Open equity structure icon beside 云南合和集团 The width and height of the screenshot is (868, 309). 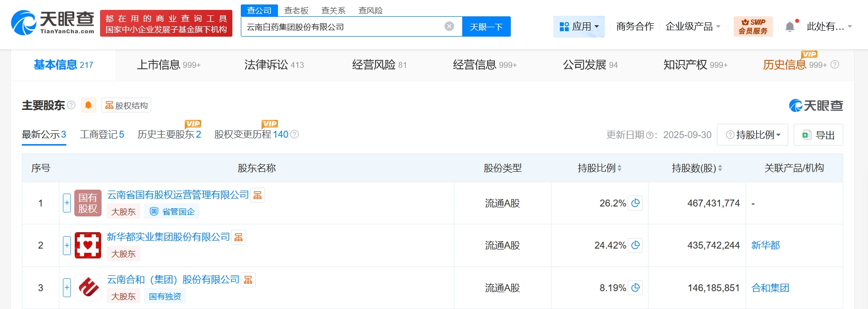point(248,280)
